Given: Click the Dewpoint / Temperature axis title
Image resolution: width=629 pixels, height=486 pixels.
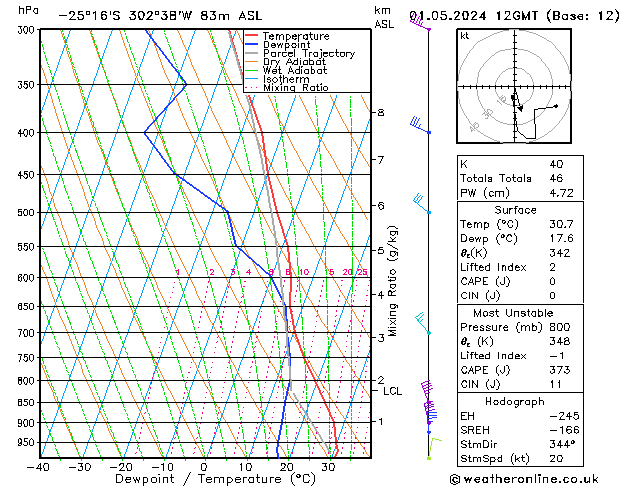Looking at the screenshot, I should pyautogui.click(x=215, y=479).
